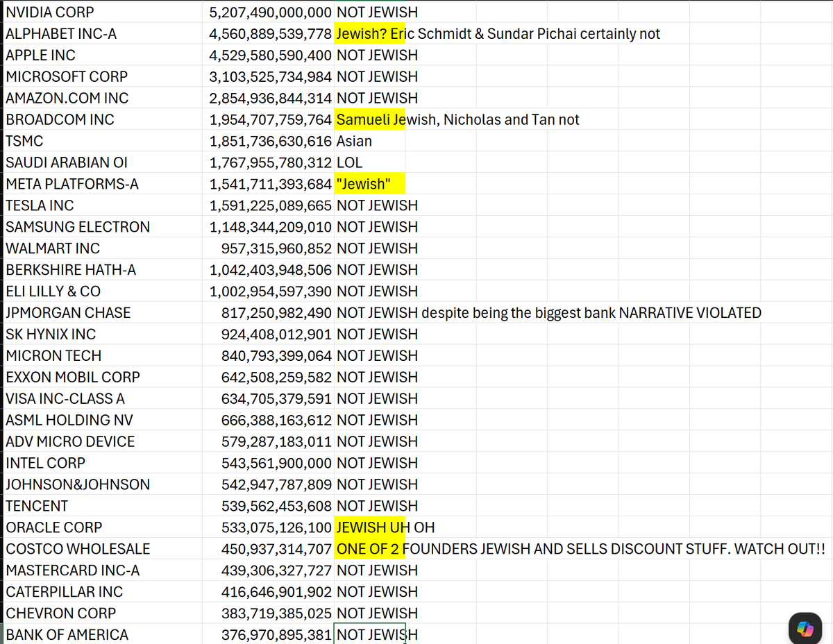The image size is (833, 644).
Task: Select the value 4,560,889,539,778
Action: [x=271, y=33]
